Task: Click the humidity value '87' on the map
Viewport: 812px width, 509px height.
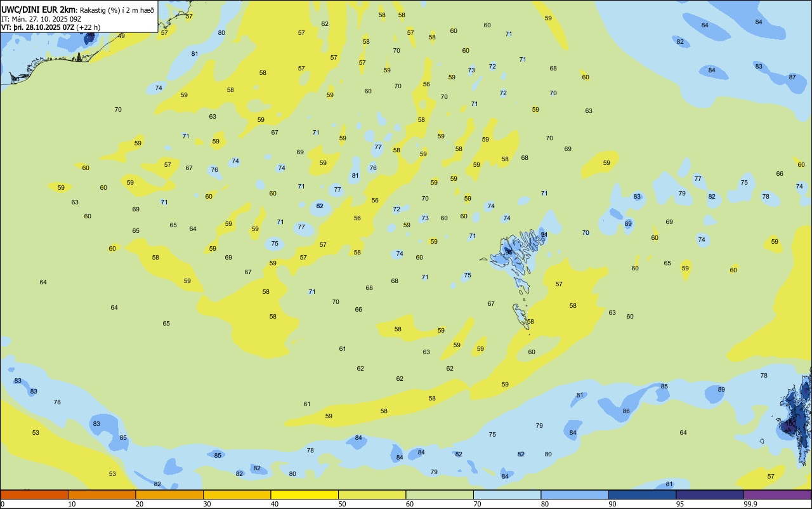Action: point(792,77)
